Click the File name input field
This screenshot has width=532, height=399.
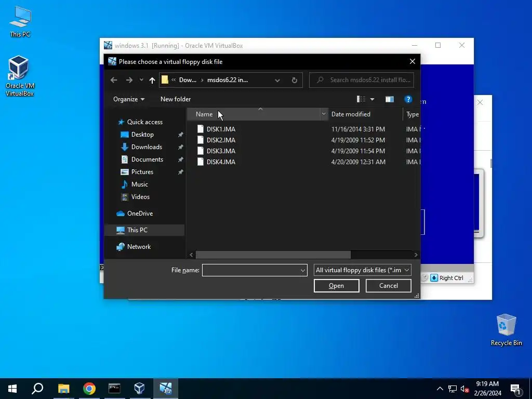pyautogui.click(x=251, y=270)
